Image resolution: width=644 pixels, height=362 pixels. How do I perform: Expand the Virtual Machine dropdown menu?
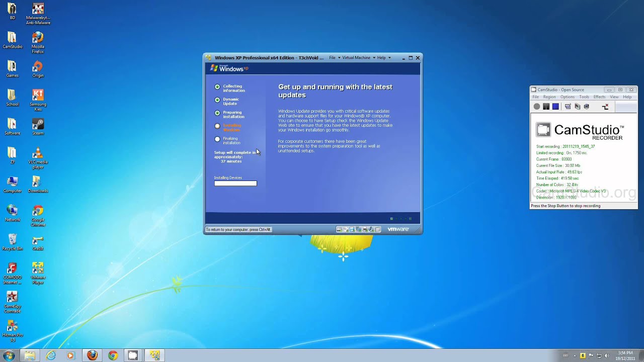point(359,58)
